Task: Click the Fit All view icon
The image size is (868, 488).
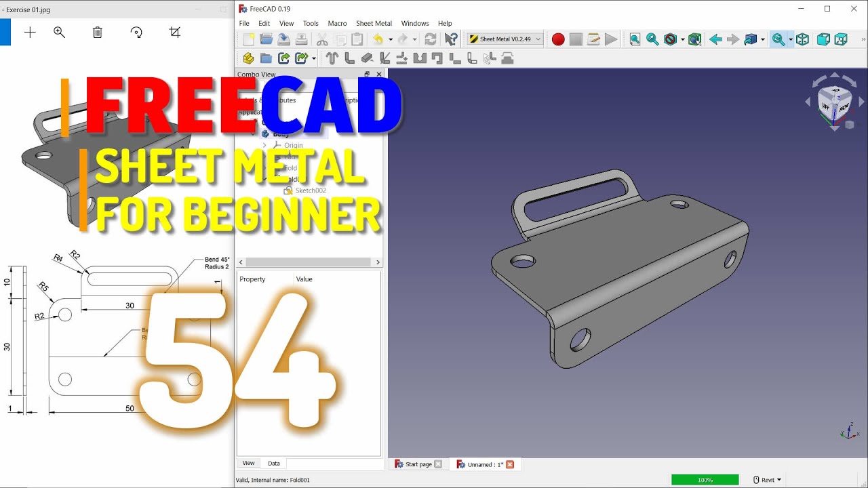Action: (x=635, y=39)
